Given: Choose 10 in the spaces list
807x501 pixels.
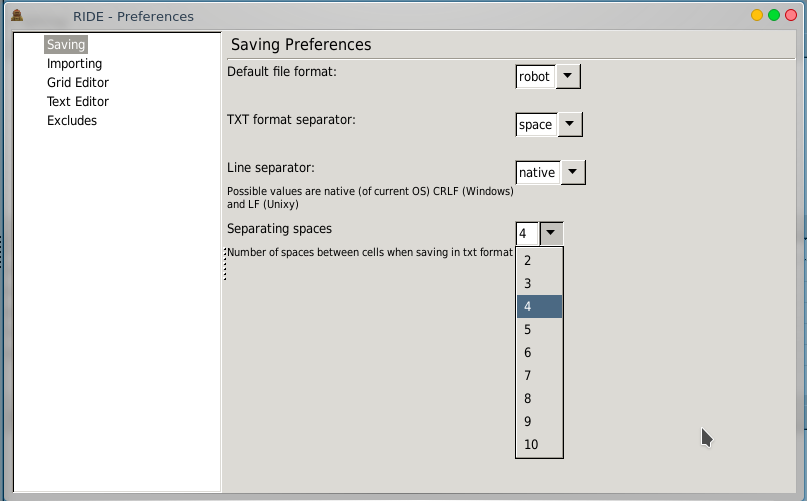Looking at the screenshot, I should (539, 444).
